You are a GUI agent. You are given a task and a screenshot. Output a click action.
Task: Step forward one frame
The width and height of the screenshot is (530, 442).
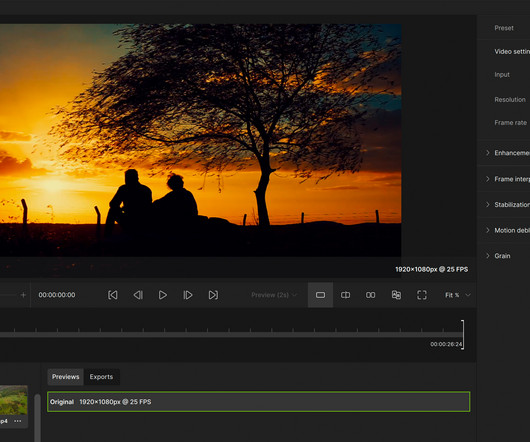[188, 295]
